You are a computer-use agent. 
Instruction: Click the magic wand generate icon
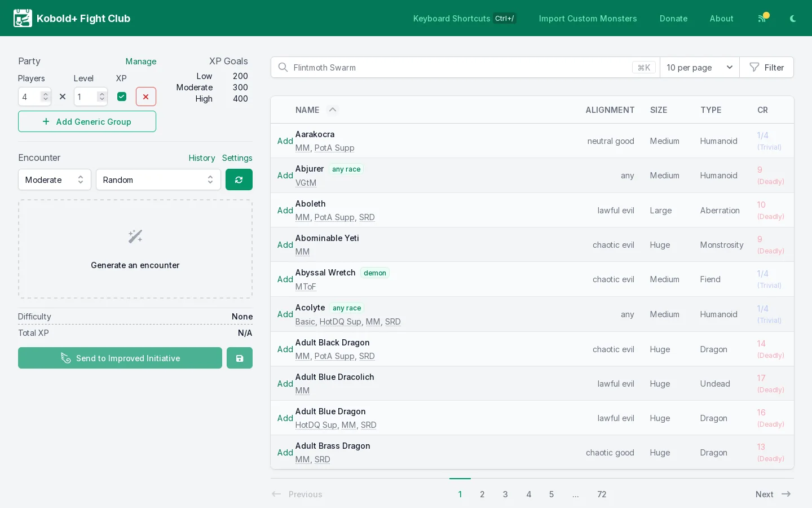point(135,236)
